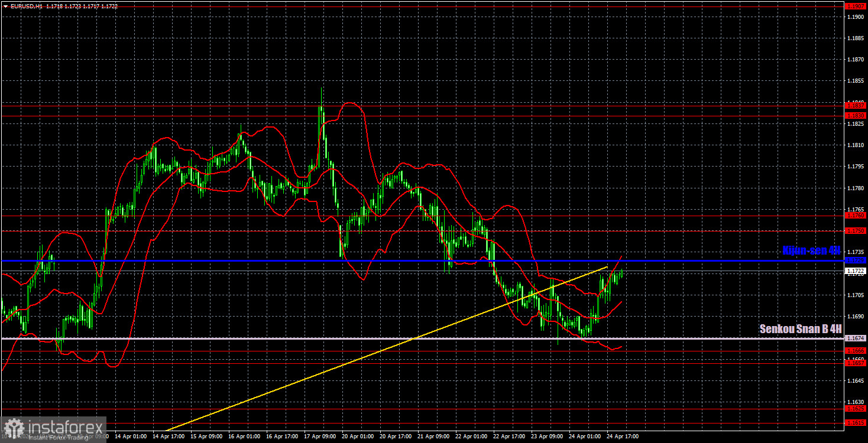Click the 15 Apr 09:00 time label
This screenshot has height=443, width=868.
(x=208, y=437)
